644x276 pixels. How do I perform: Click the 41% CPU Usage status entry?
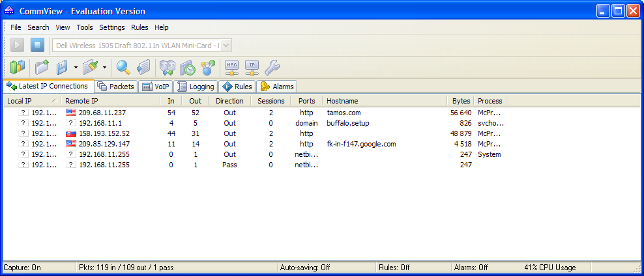[x=550, y=268]
